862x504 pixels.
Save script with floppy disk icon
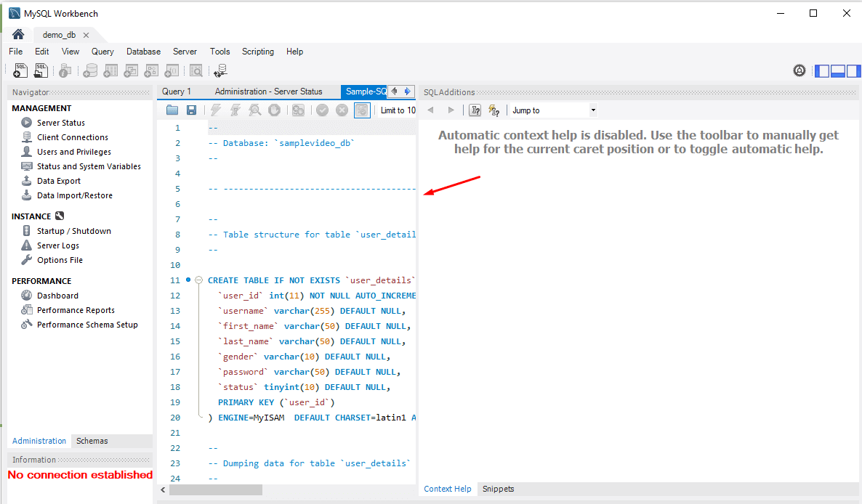point(191,110)
